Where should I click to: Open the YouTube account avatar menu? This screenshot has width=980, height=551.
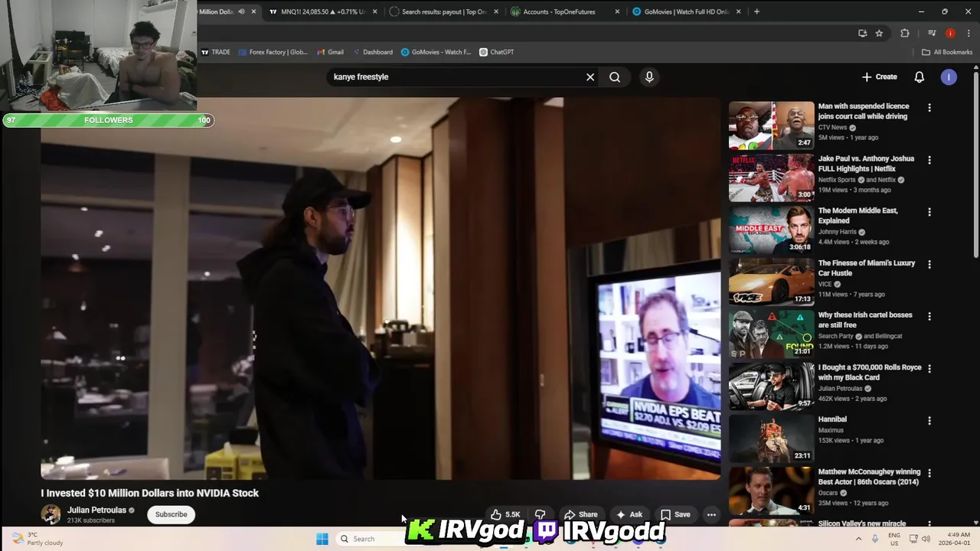coord(949,77)
